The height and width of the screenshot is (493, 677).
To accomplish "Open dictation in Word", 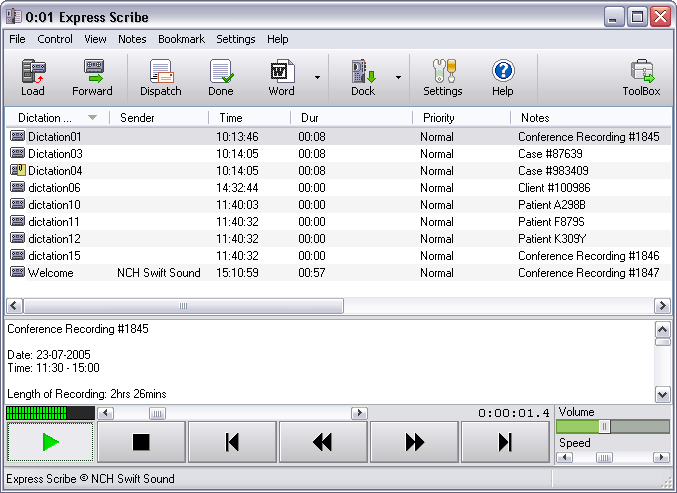I will tap(282, 78).
